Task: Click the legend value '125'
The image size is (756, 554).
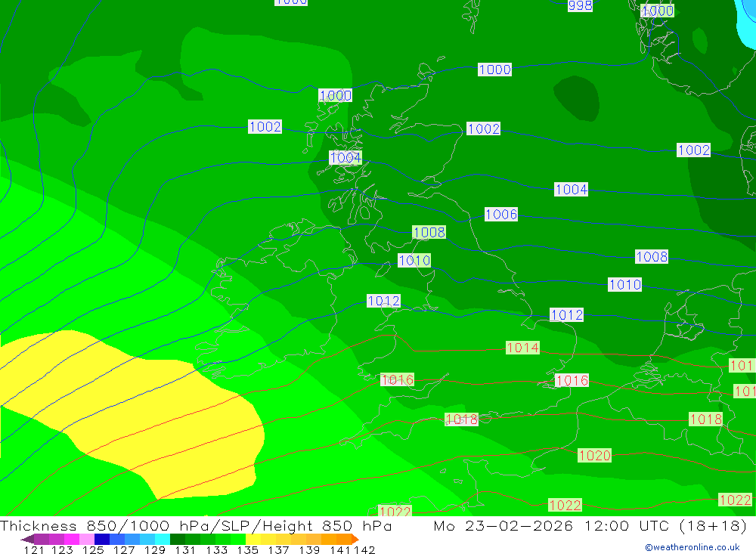Action: [x=93, y=549]
